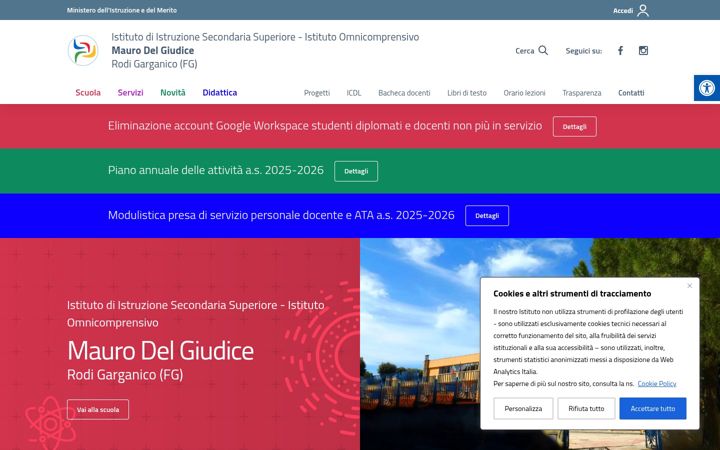The width and height of the screenshot is (720, 450).
Task: Open Libri di testo link
Action: pyautogui.click(x=467, y=93)
